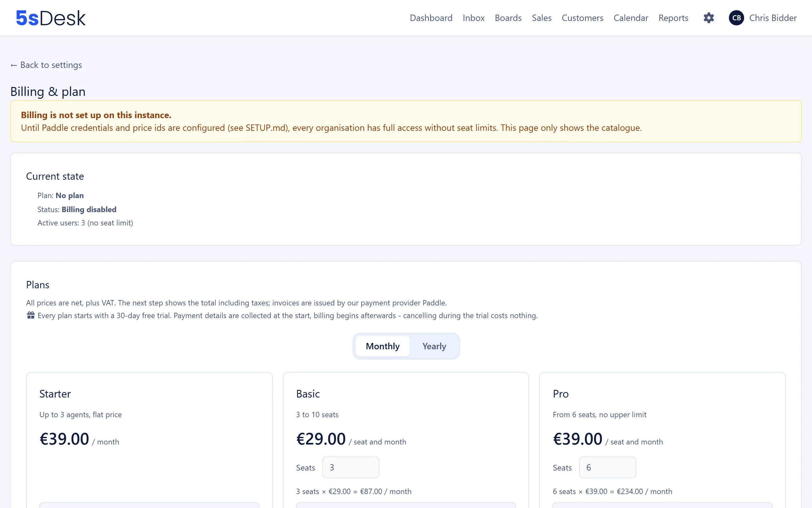Click the Starter €39.00 price
Viewport: 812px width, 508px height.
tap(64, 439)
